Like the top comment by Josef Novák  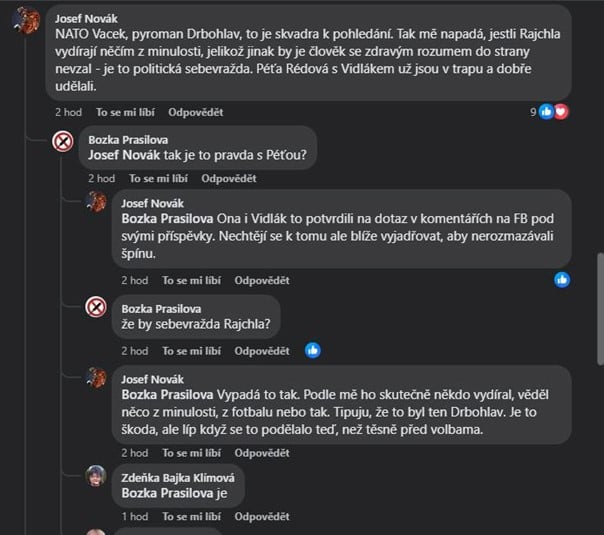tap(126, 113)
